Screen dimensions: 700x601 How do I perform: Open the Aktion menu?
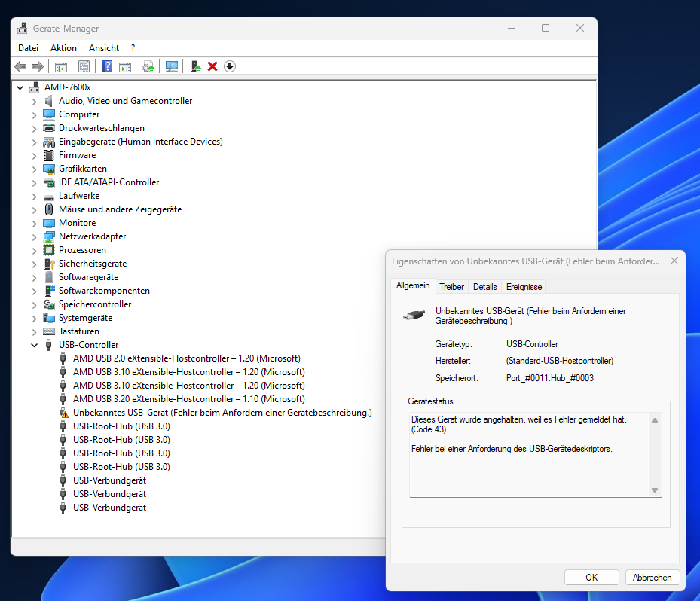pos(63,48)
